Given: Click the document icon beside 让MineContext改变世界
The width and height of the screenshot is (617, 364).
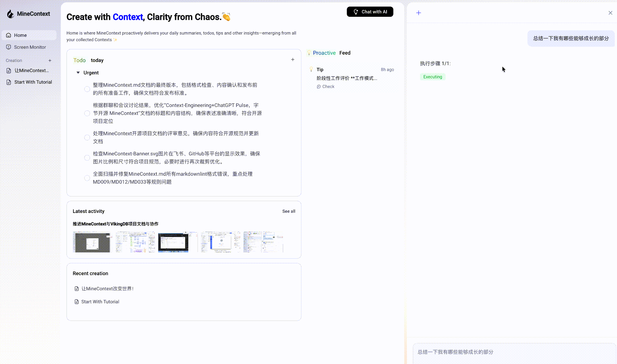Looking at the screenshot, I should (x=77, y=289).
